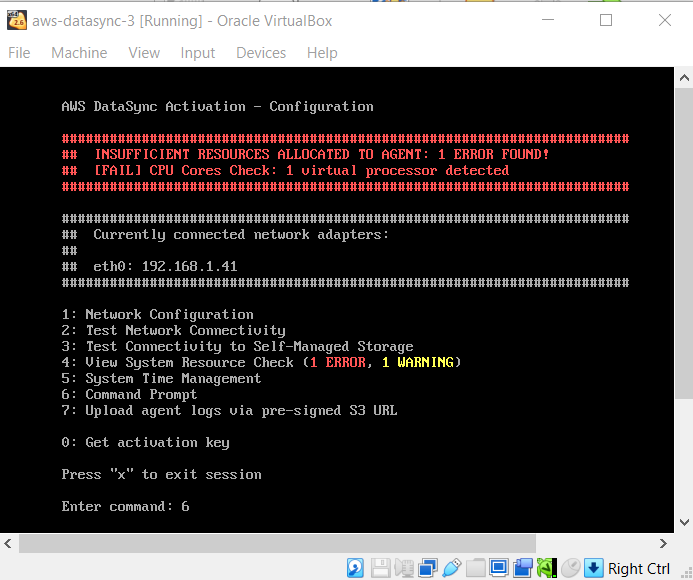Click the green turtle CPU execution icon
Screen dimensions: 693x580
pos(547,568)
